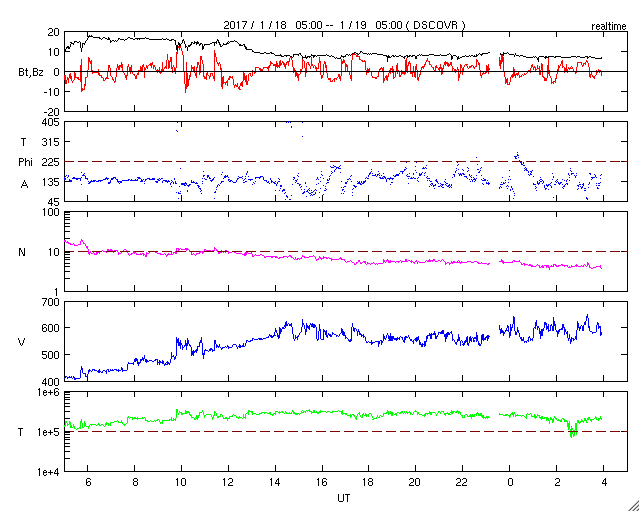Click the "8" hour tick on the UT axis
640x512 pixels.
tap(135, 483)
